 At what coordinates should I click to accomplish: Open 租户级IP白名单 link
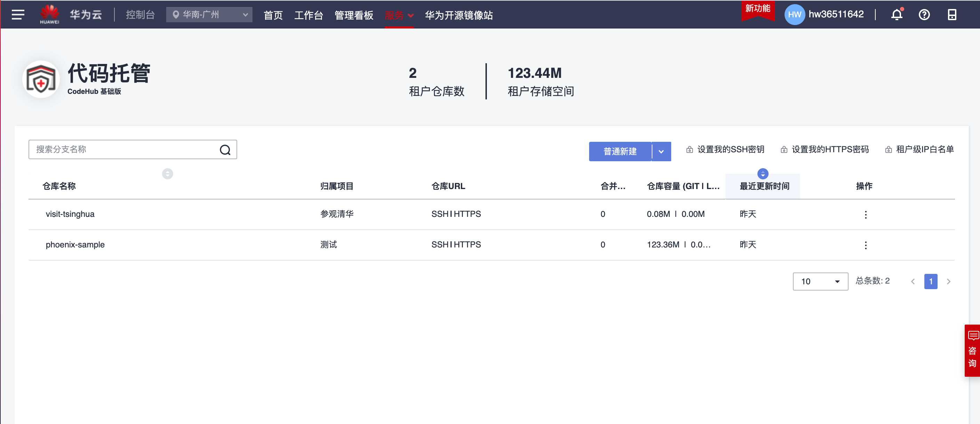click(x=919, y=149)
